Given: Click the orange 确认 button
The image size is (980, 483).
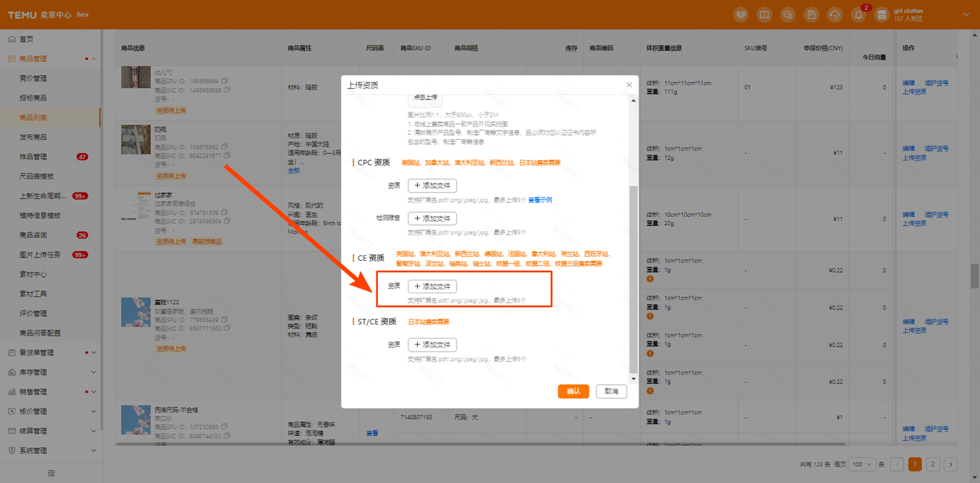Looking at the screenshot, I should click(x=573, y=392).
